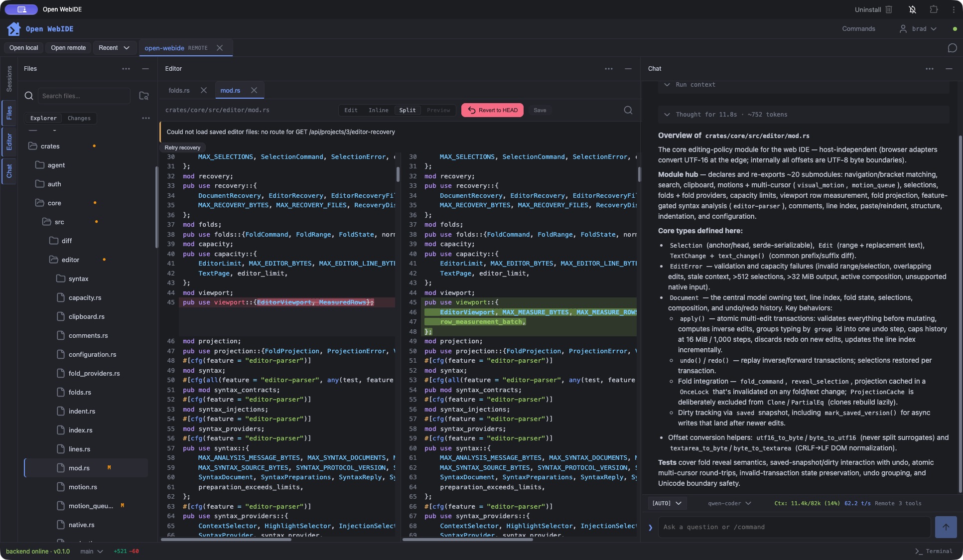
Task: Close the open-webide remote project tab
Action: pos(220,48)
